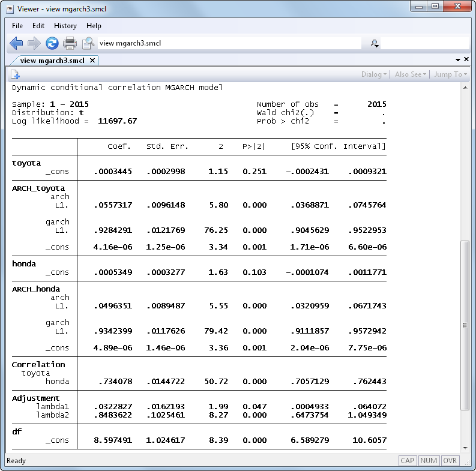Expand the Also See dropdown
476x471 pixels.
point(411,74)
